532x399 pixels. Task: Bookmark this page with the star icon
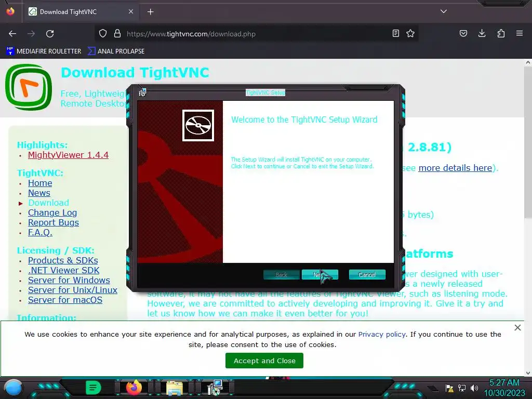coord(410,33)
